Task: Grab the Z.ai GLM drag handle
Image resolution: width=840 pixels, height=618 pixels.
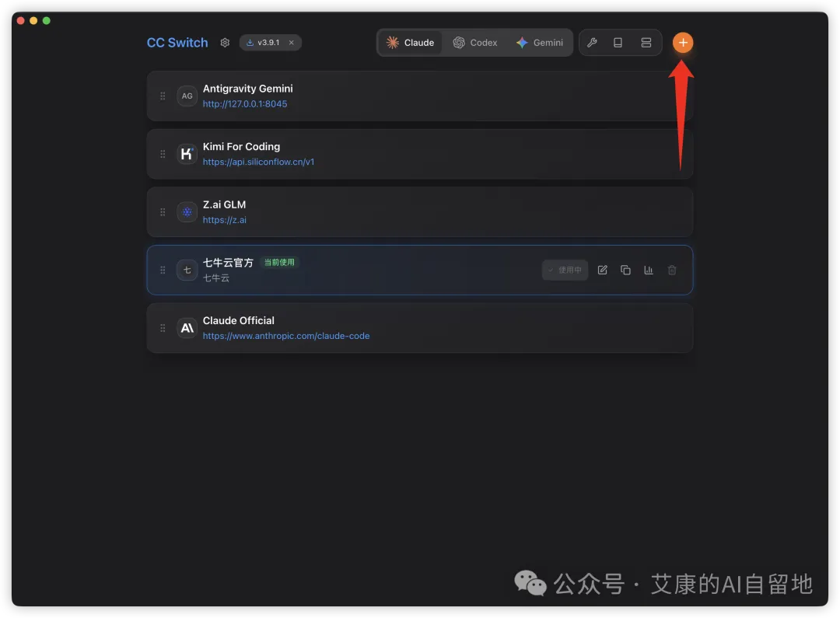Action: click(x=163, y=212)
